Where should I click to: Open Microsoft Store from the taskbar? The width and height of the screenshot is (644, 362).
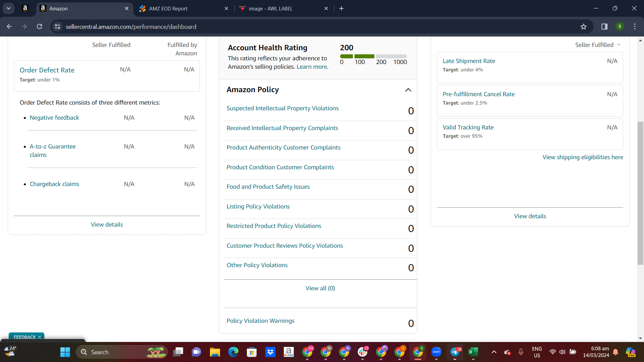pos(252,352)
